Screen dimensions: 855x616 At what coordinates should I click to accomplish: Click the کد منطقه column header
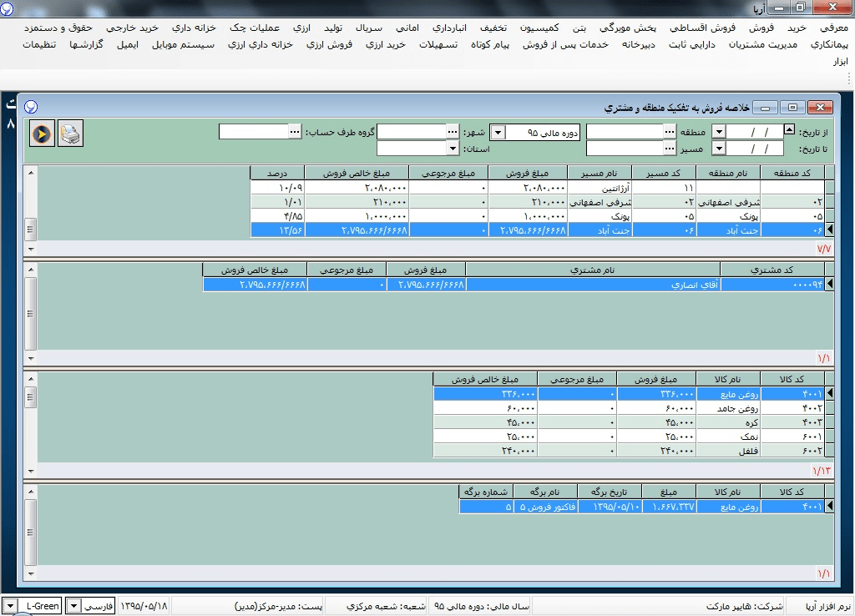793,174
